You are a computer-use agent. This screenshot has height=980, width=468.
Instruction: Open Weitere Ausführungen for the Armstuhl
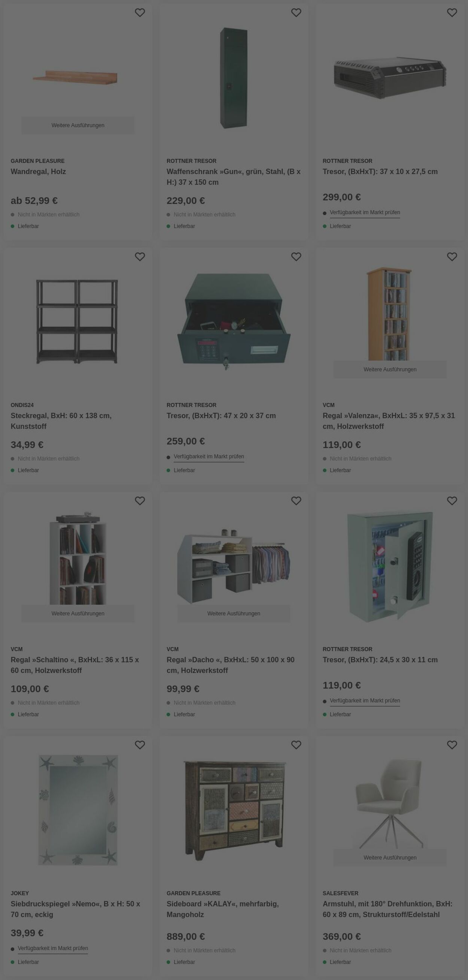click(390, 858)
